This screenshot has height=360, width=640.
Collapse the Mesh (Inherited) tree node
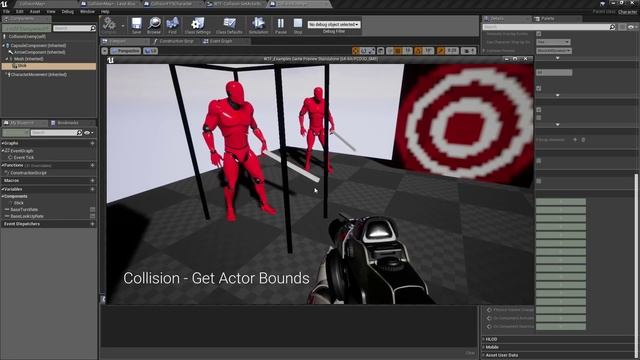[x=7, y=59]
